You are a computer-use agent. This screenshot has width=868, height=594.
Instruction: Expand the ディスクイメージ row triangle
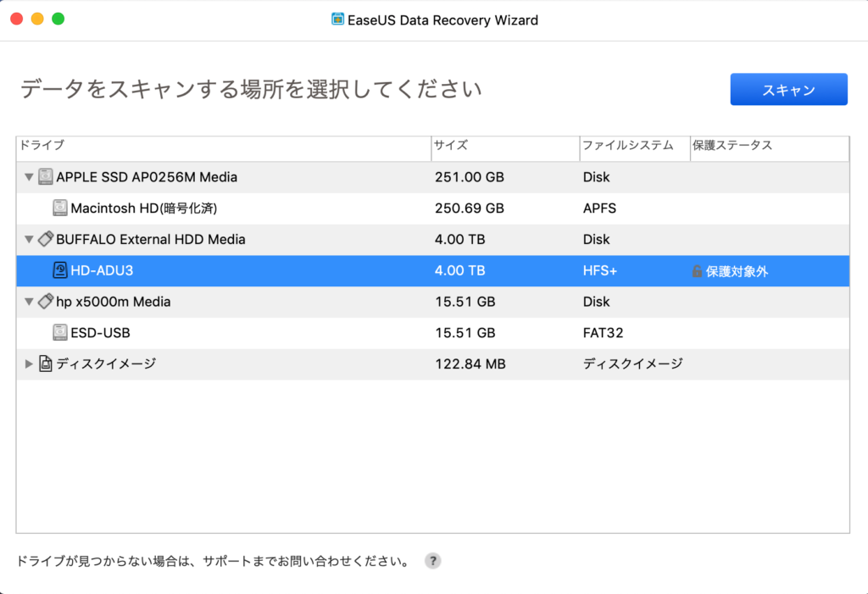tap(29, 364)
